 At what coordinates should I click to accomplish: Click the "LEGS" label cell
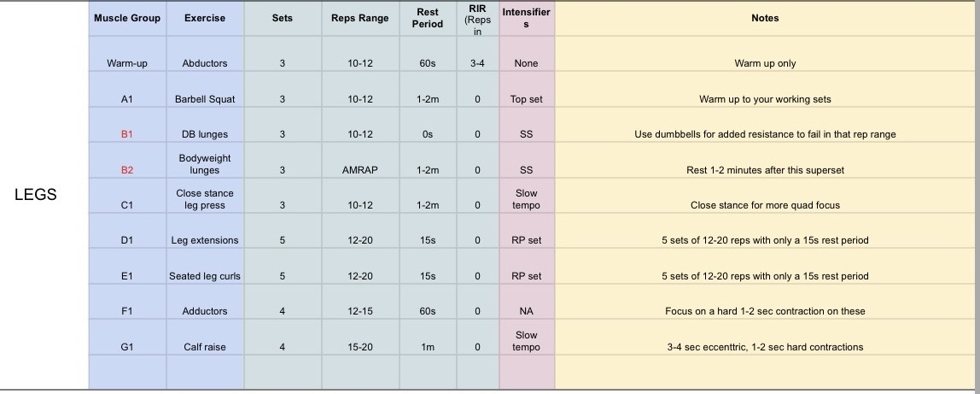tap(36, 195)
